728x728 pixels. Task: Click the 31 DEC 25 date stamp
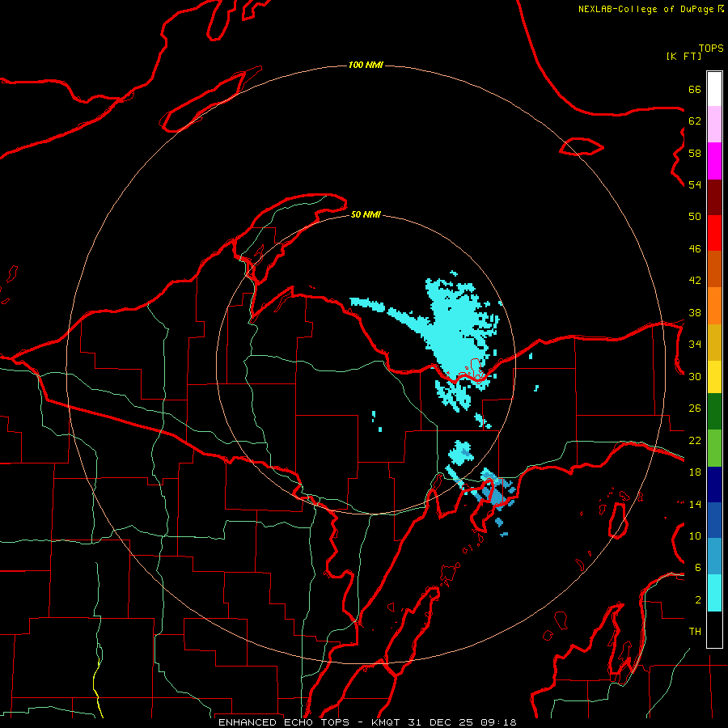click(440, 722)
